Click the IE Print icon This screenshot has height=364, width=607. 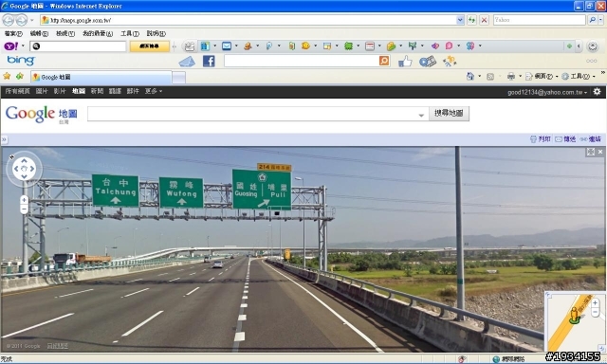[511, 76]
